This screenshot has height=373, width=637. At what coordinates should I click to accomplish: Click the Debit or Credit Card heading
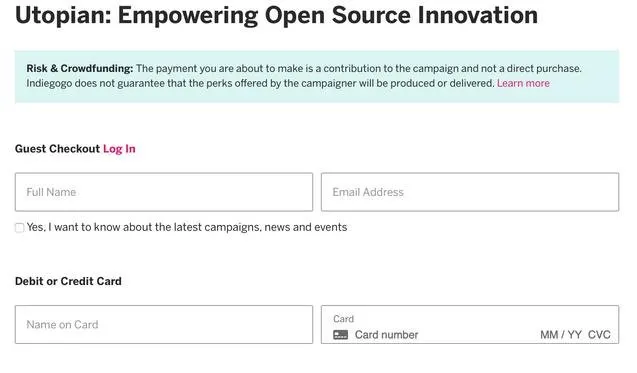click(x=68, y=281)
